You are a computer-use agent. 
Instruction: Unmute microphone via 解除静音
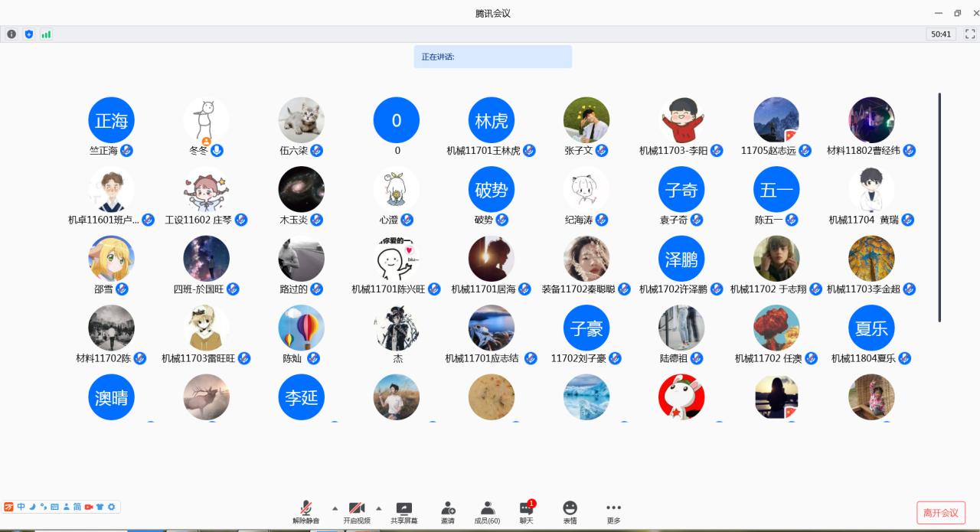(x=305, y=511)
